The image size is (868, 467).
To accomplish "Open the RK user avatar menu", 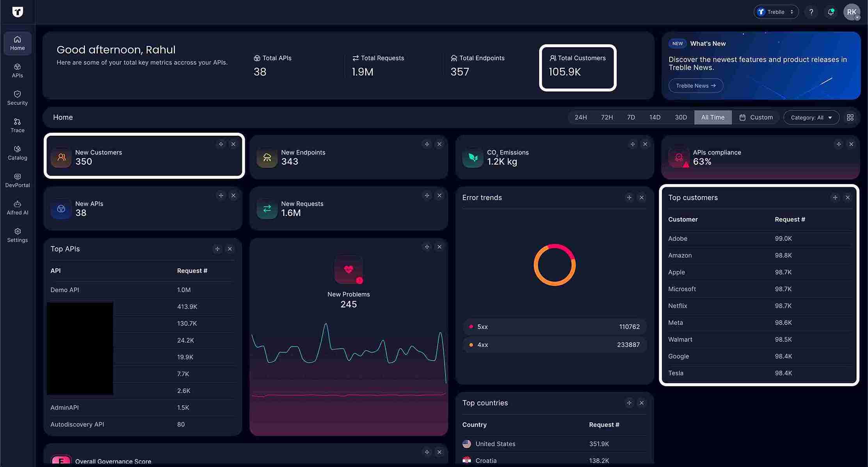I will tap(851, 12).
